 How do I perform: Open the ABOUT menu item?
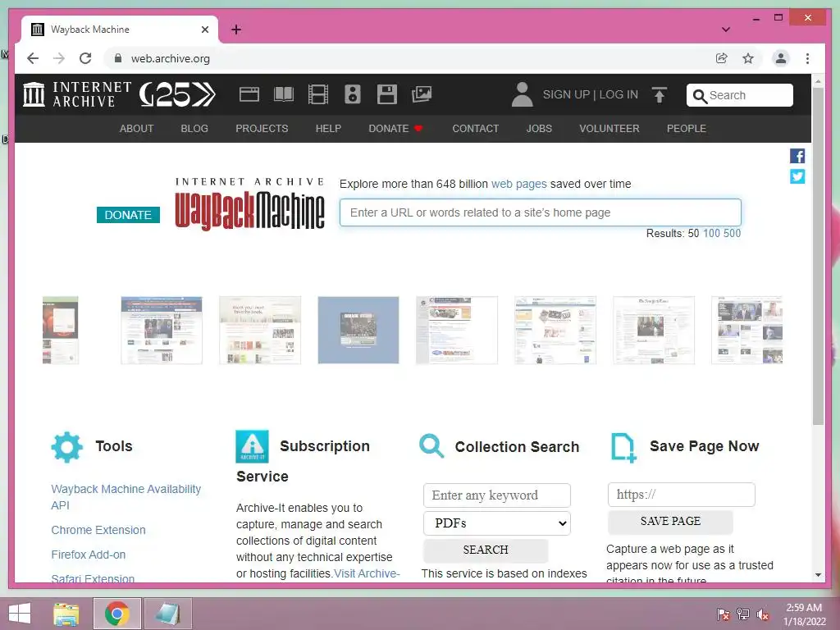pyautogui.click(x=137, y=129)
